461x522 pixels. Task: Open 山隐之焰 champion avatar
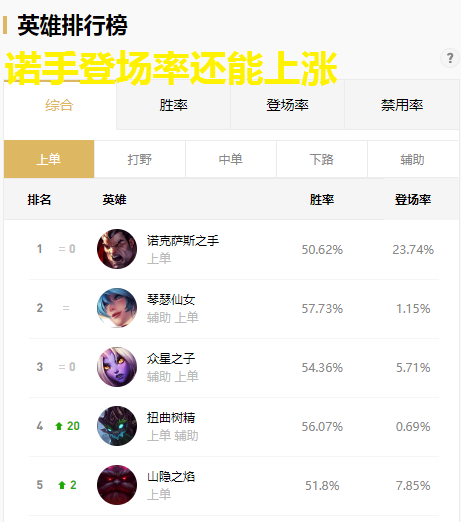117,485
